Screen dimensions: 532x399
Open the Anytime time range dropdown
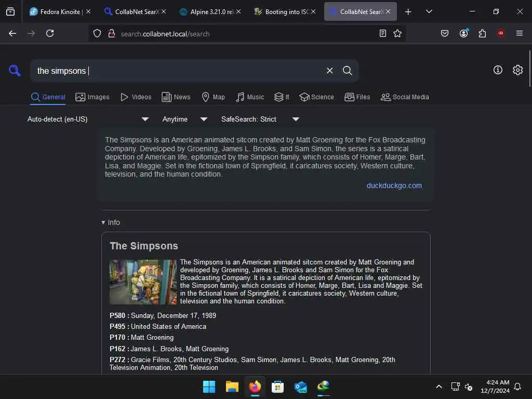pyautogui.click(x=185, y=119)
